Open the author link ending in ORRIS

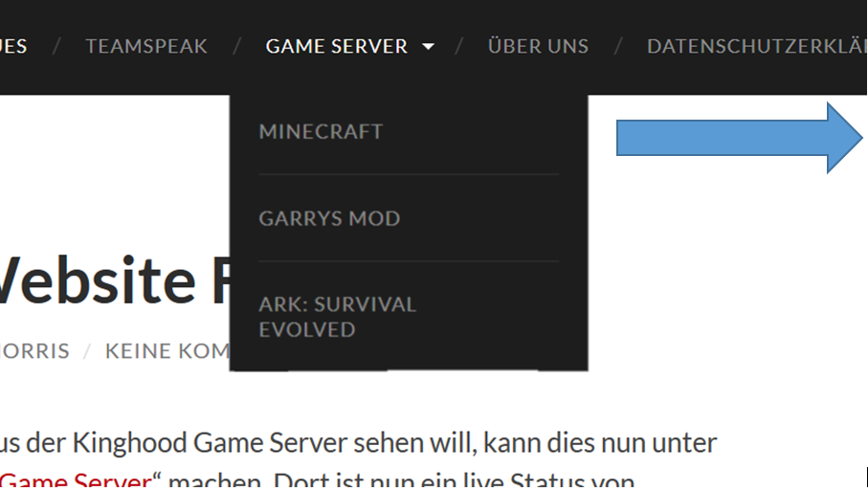[34, 351]
